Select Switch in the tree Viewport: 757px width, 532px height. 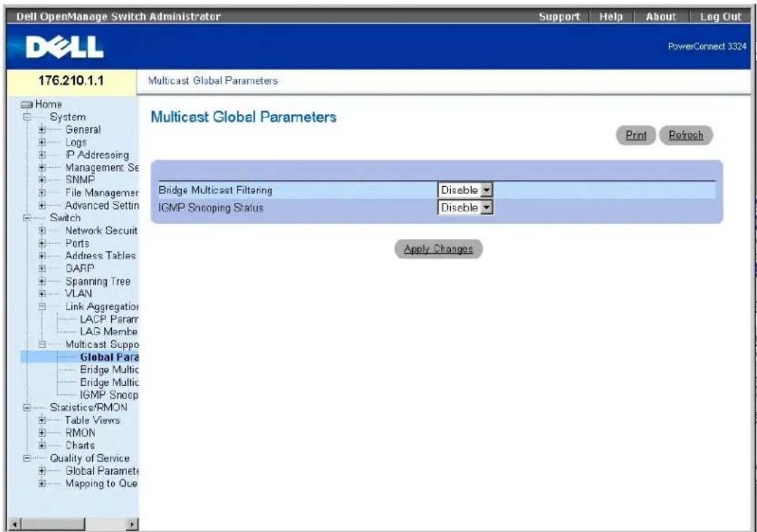click(65, 218)
